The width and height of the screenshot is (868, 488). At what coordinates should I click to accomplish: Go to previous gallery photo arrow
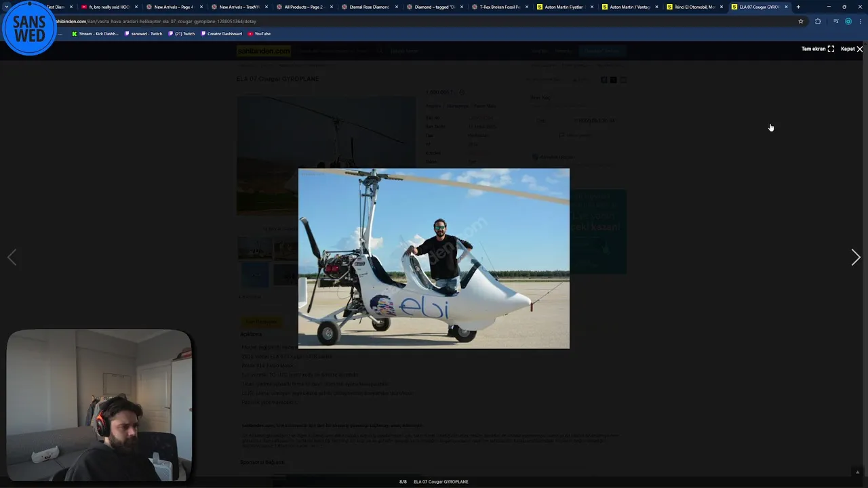12,257
